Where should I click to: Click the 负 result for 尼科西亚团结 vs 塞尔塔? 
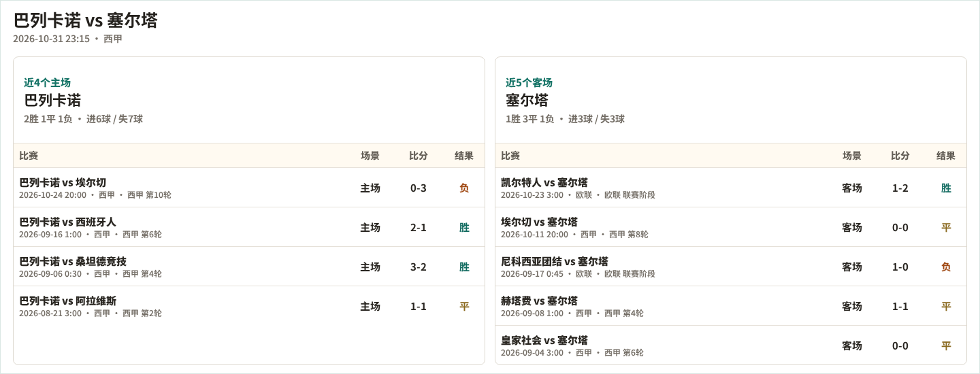(x=946, y=267)
